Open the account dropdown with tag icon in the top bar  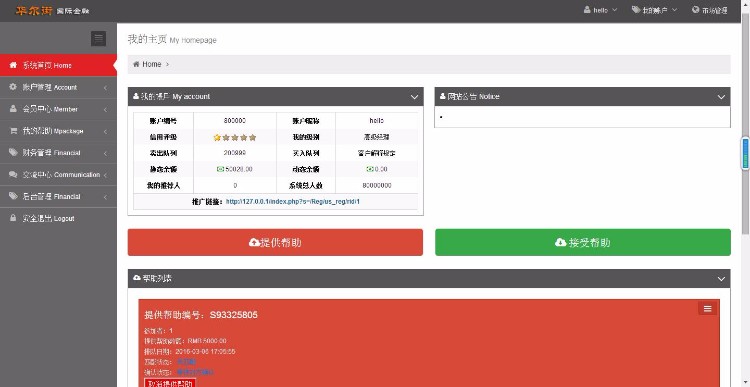click(x=654, y=10)
